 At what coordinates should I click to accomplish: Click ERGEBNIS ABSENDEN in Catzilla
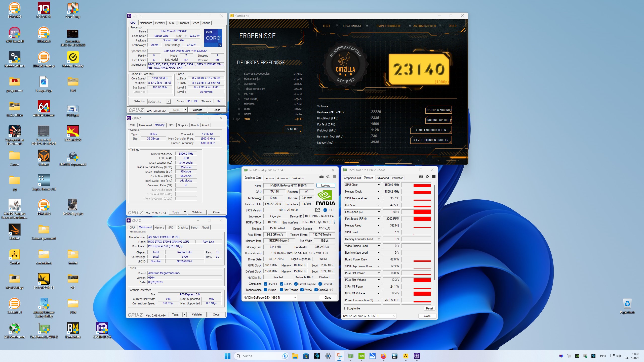point(438,110)
